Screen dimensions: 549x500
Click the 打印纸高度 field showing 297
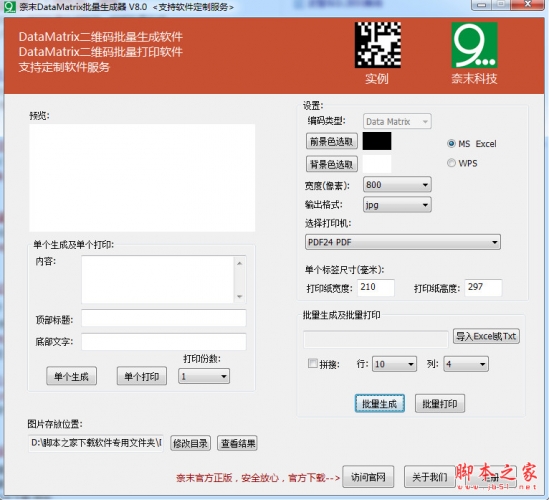[x=483, y=288]
